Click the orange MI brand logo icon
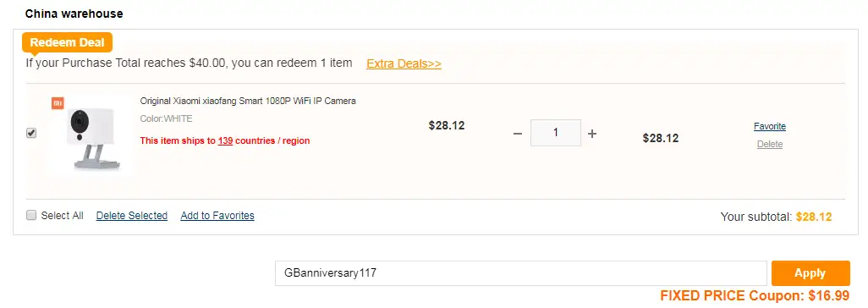Screen dimensions: 868x308 (57, 103)
